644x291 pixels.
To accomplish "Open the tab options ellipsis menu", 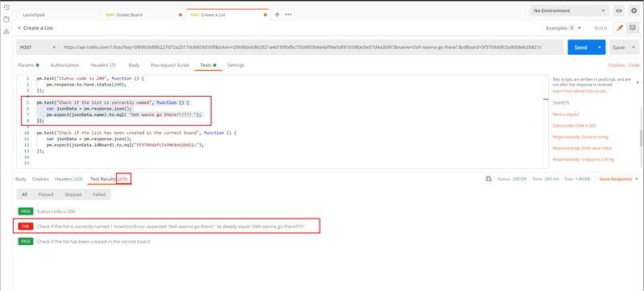I will (288, 15).
